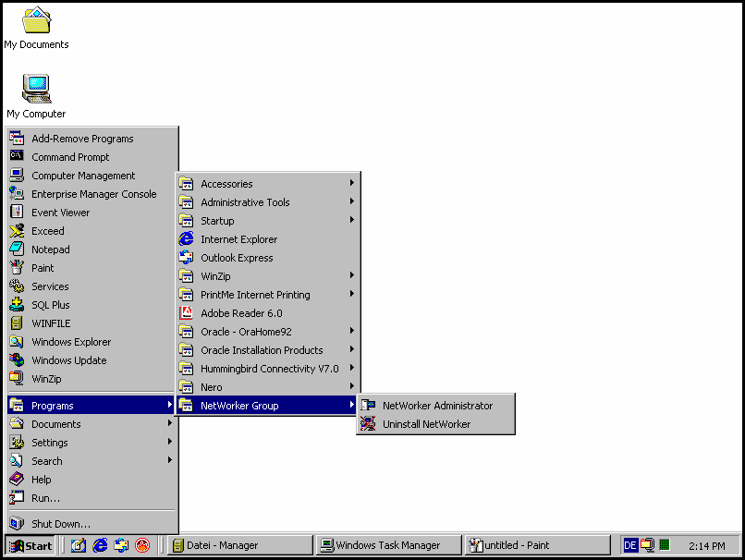
Task: Switch to Windows Task Manager taskbar button
Action: click(x=389, y=545)
